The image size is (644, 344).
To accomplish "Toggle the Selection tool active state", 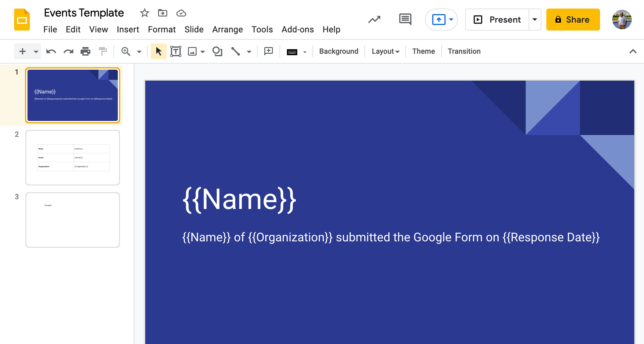I will coord(158,51).
